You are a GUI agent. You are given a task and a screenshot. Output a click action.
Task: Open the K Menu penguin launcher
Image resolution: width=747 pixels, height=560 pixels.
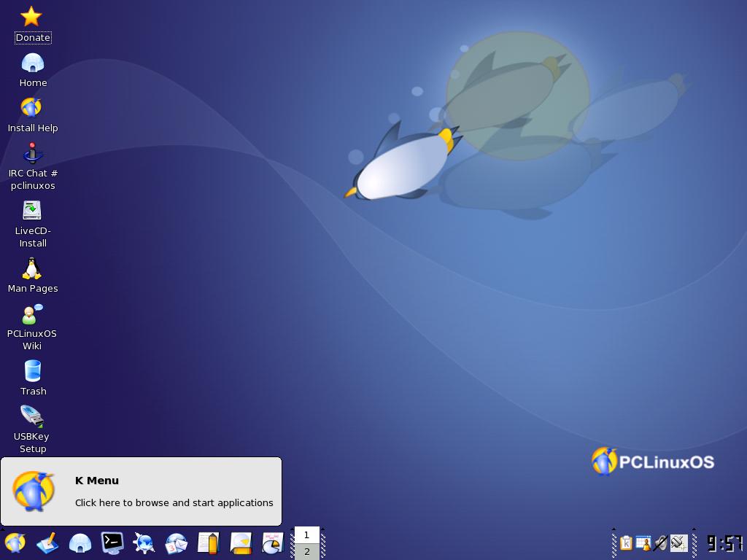point(15,542)
